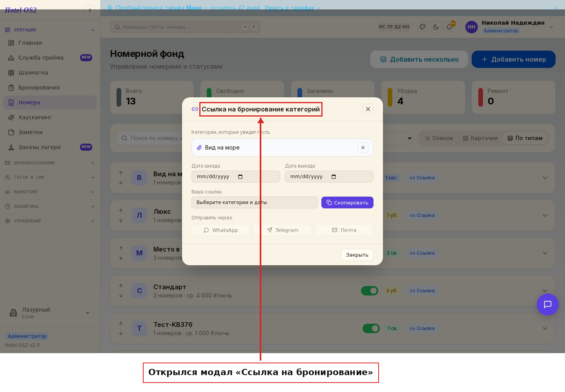Move Тест-КВ376 category up with arrow
This screenshot has width=565, height=392.
tap(121, 324)
